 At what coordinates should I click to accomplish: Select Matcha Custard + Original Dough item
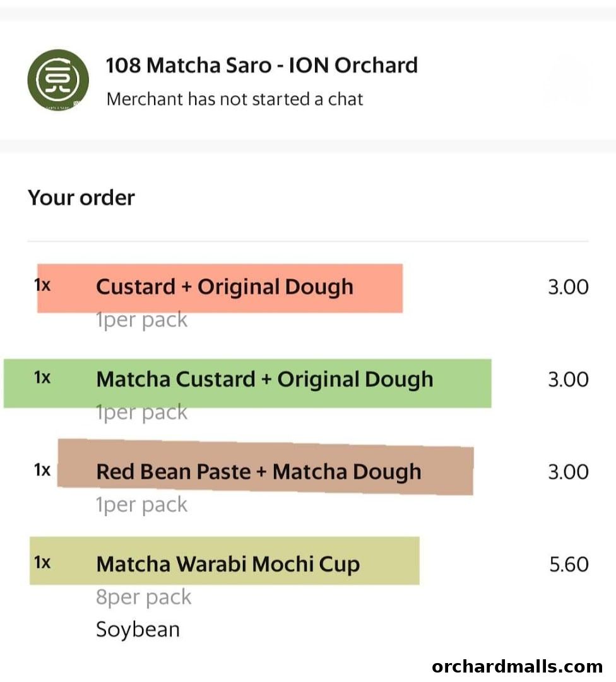click(x=264, y=379)
